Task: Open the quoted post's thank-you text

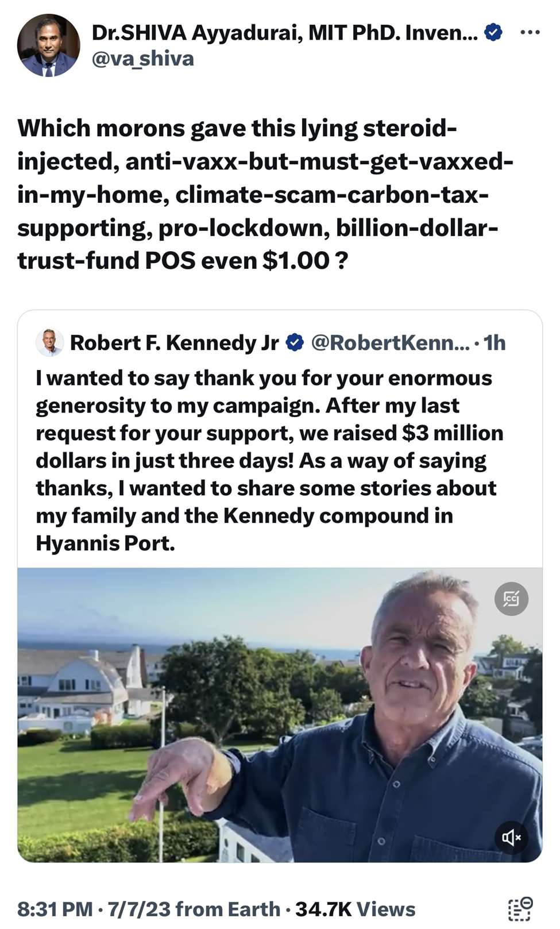Action: (x=269, y=460)
